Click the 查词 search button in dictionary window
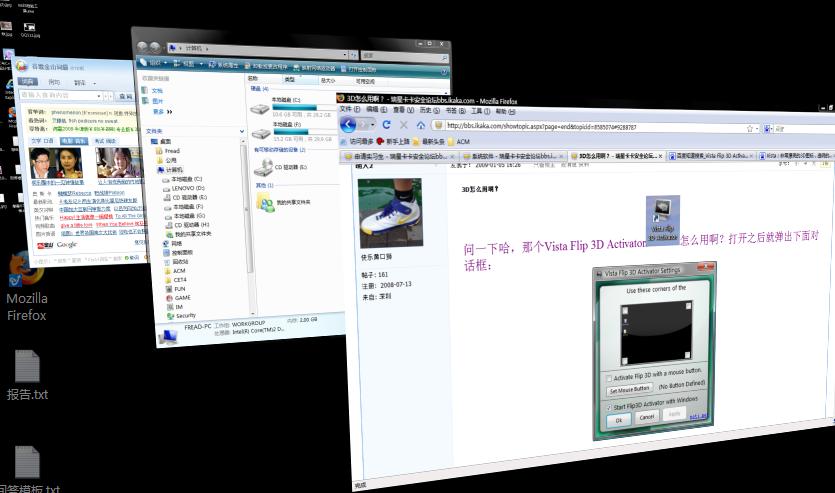The height and width of the screenshot is (493, 835). point(125,96)
